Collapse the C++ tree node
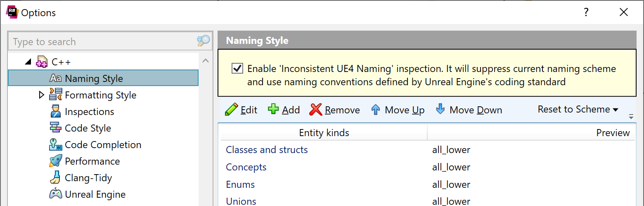 point(28,62)
